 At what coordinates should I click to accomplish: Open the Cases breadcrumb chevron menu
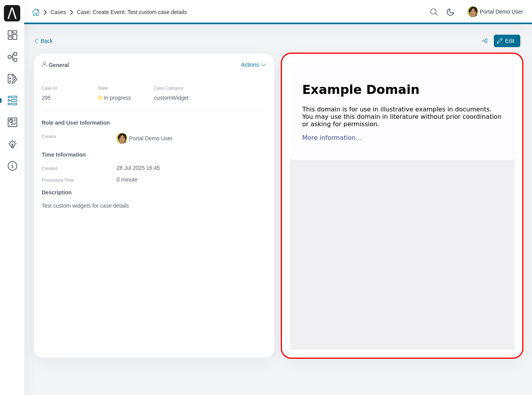pyautogui.click(x=71, y=12)
